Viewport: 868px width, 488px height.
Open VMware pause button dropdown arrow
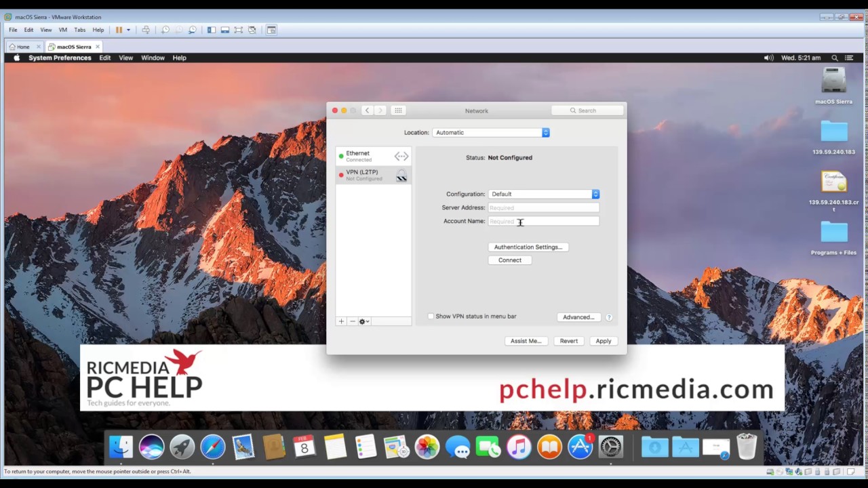(x=128, y=30)
